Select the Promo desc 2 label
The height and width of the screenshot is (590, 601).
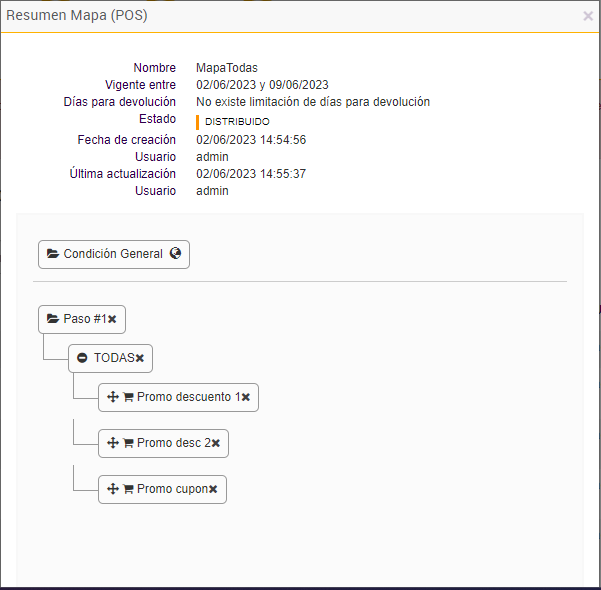(x=174, y=443)
